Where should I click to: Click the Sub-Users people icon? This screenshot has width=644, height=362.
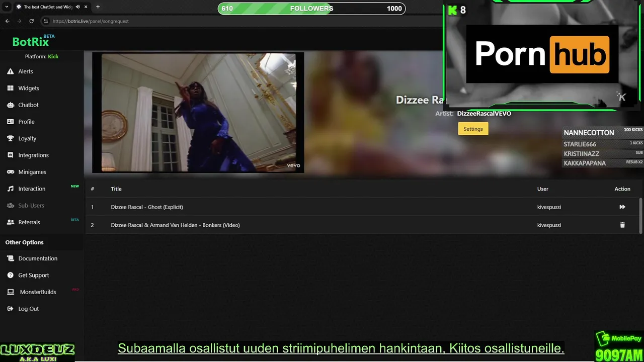click(10, 206)
